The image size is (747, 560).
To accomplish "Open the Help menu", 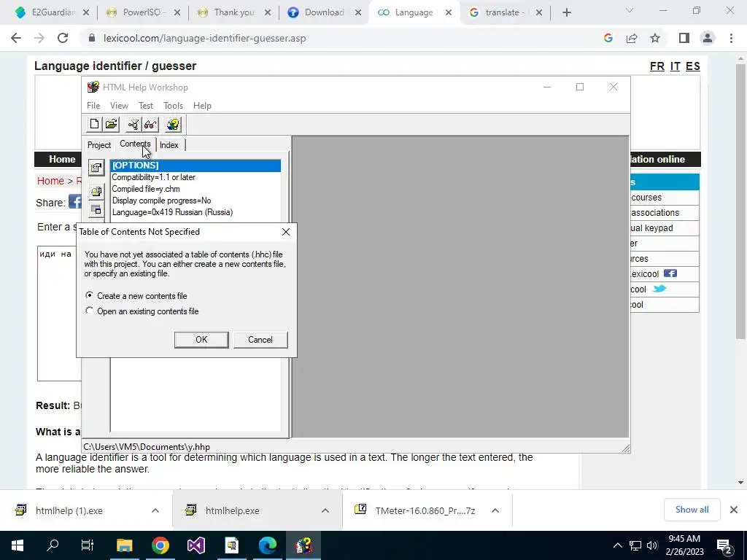I will click(x=202, y=106).
